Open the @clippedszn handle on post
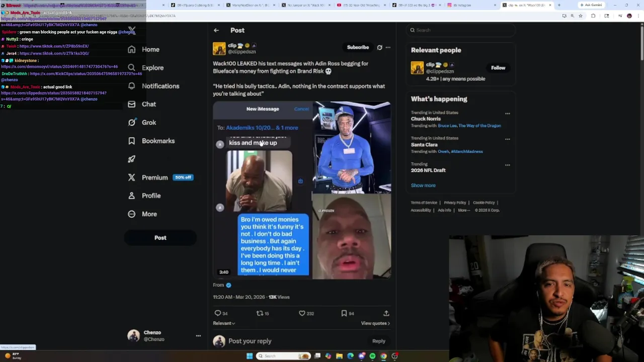The height and width of the screenshot is (362, 644). 242,52
